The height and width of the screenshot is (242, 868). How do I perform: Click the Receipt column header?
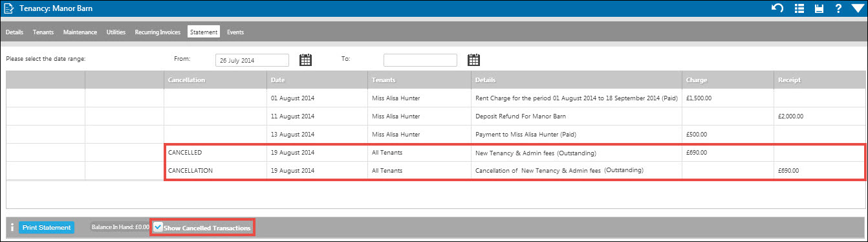pos(819,80)
